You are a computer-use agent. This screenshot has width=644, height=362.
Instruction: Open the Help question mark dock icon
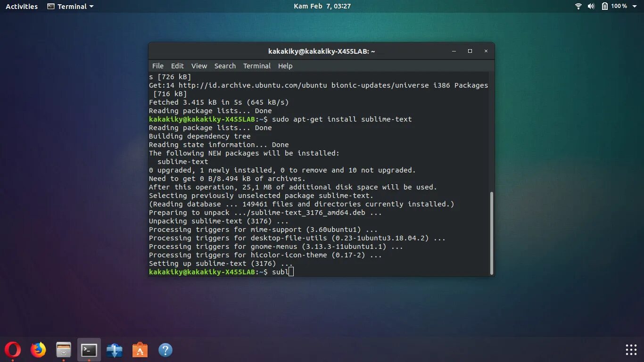pyautogui.click(x=165, y=350)
